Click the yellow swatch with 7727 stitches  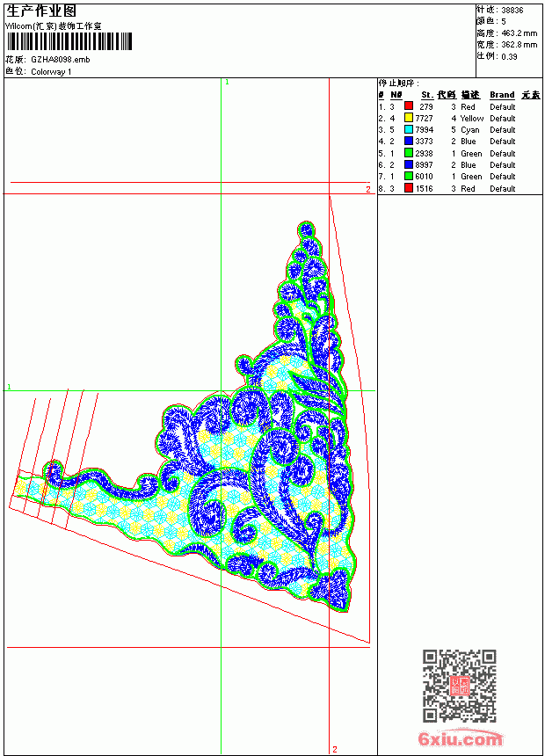click(409, 118)
